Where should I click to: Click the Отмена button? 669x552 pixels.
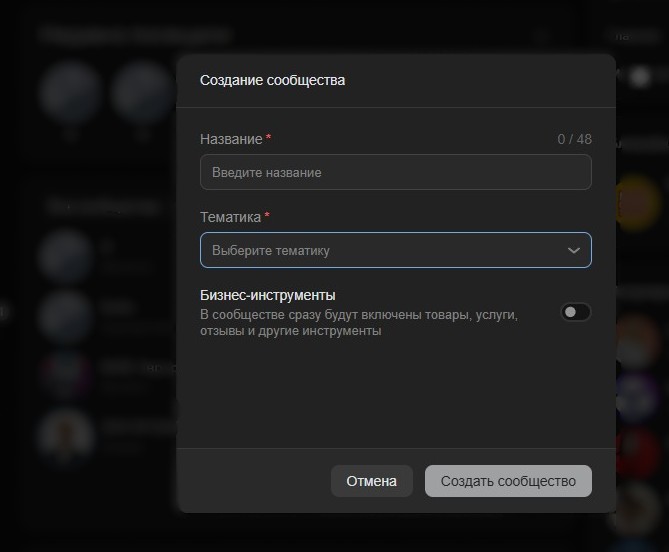[372, 481]
